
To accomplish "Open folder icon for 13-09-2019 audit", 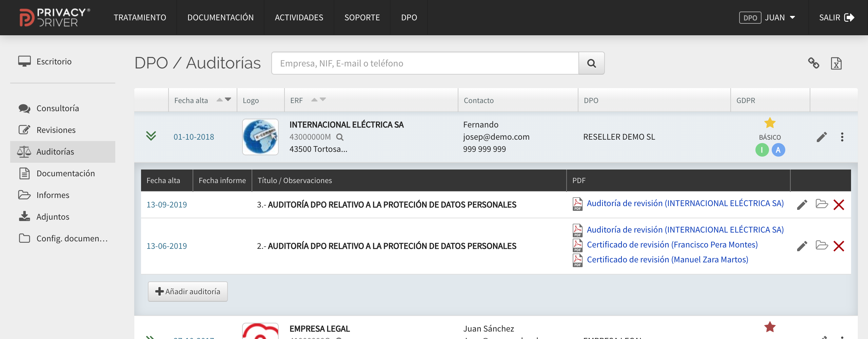I will click(822, 204).
